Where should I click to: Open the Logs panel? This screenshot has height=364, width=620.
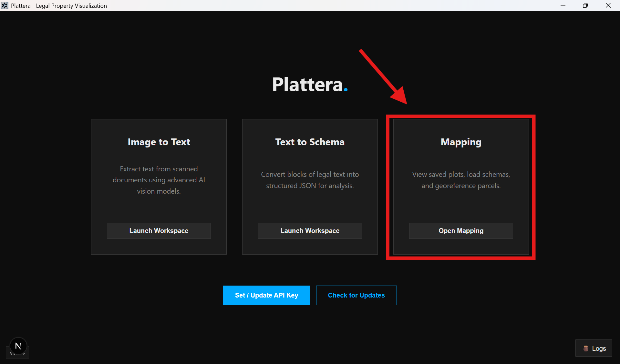[x=594, y=348]
